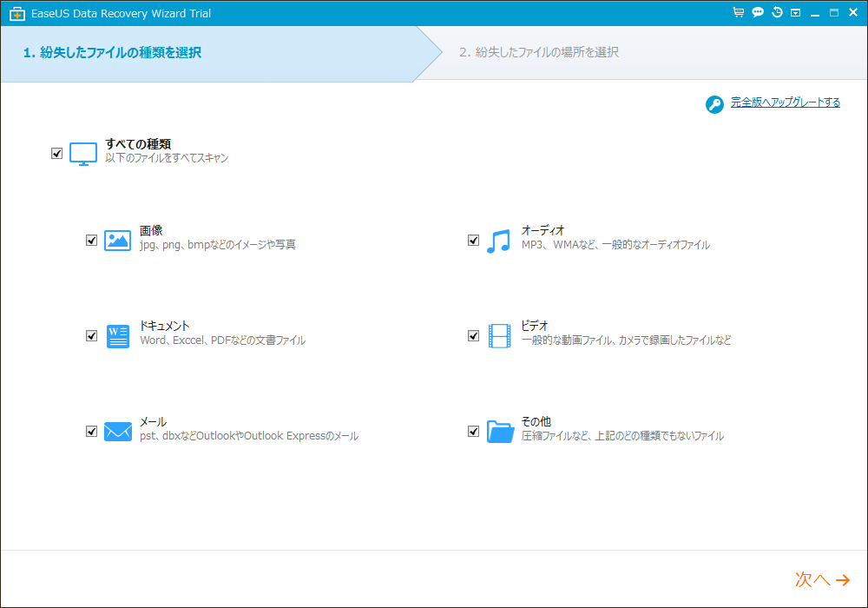Click the 完全版へアップグレードする link
Screen dimensions: 868x608
click(x=785, y=102)
